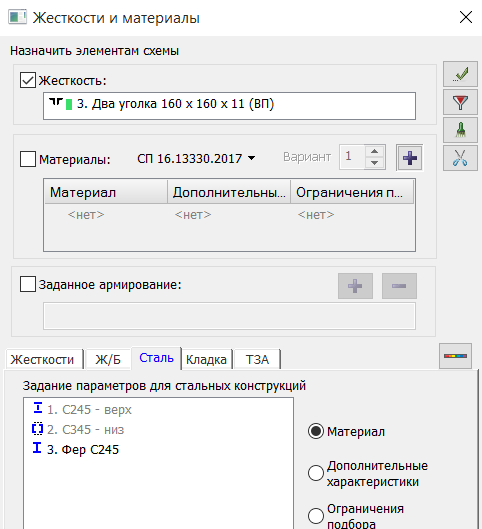
Task: Uncheck the Жесткость checkbox
Action: click(x=28, y=80)
